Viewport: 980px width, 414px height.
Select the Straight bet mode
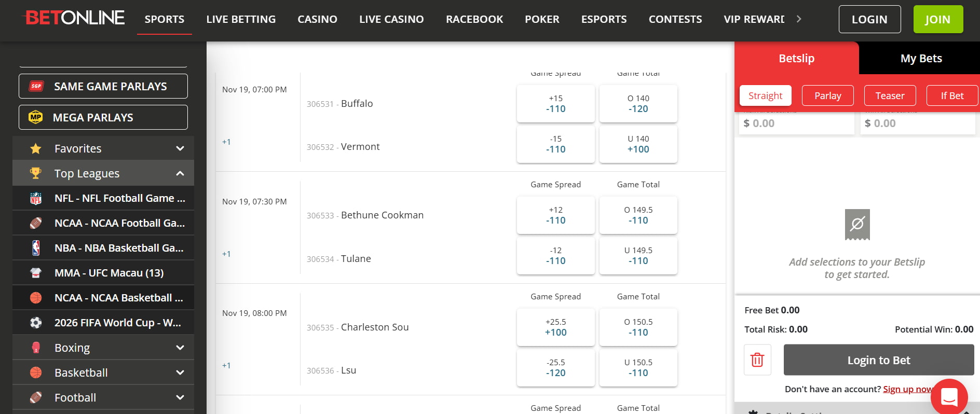point(765,95)
